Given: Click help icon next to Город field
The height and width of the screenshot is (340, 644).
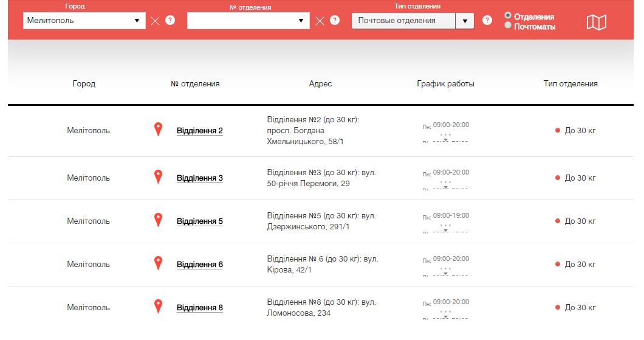Looking at the screenshot, I should (x=170, y=20).
